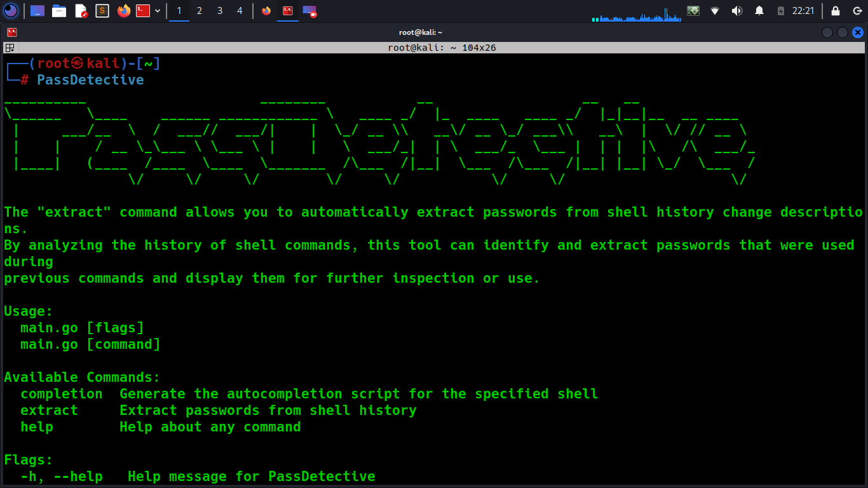Click 'root' in the shell prompt
Screen dimensions: 868x488
(53, 64)
